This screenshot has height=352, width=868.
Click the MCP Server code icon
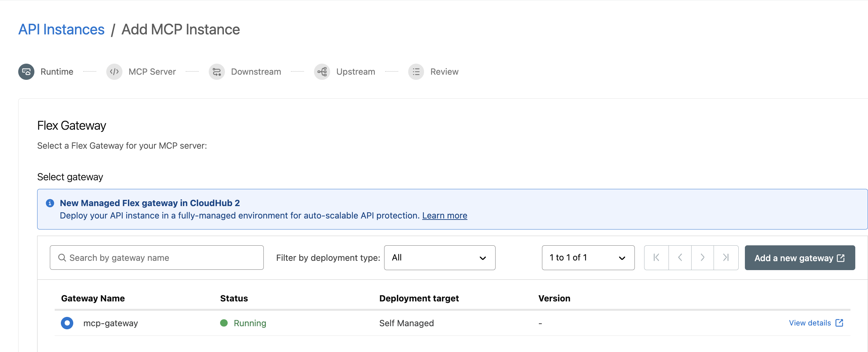114,72
